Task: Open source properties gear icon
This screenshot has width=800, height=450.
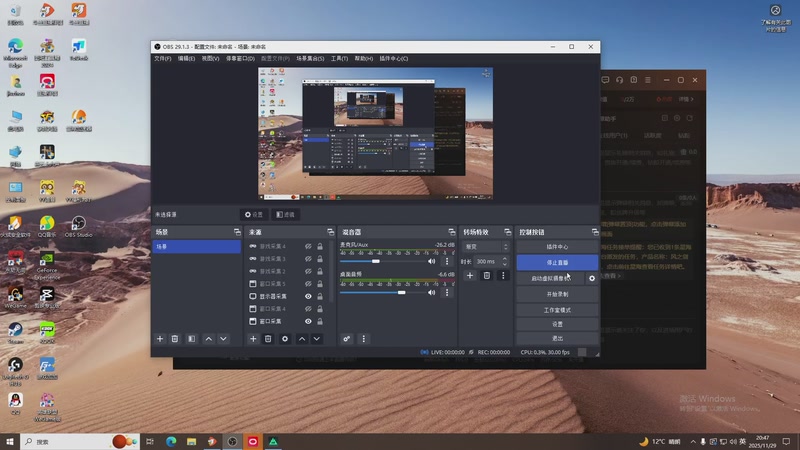Action: pyautogui.click(x=285, y=339)
